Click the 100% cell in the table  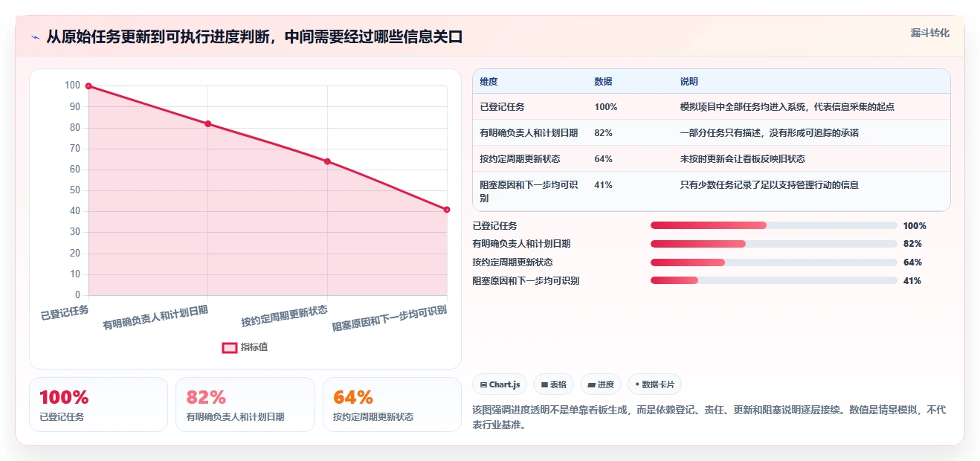pyautogui.click(x=606, y=107)
